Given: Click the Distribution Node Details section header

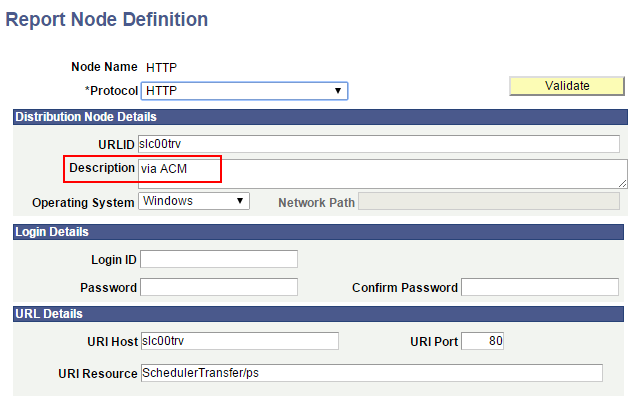Looking at the screenshot, I should [x=320, y=117].
